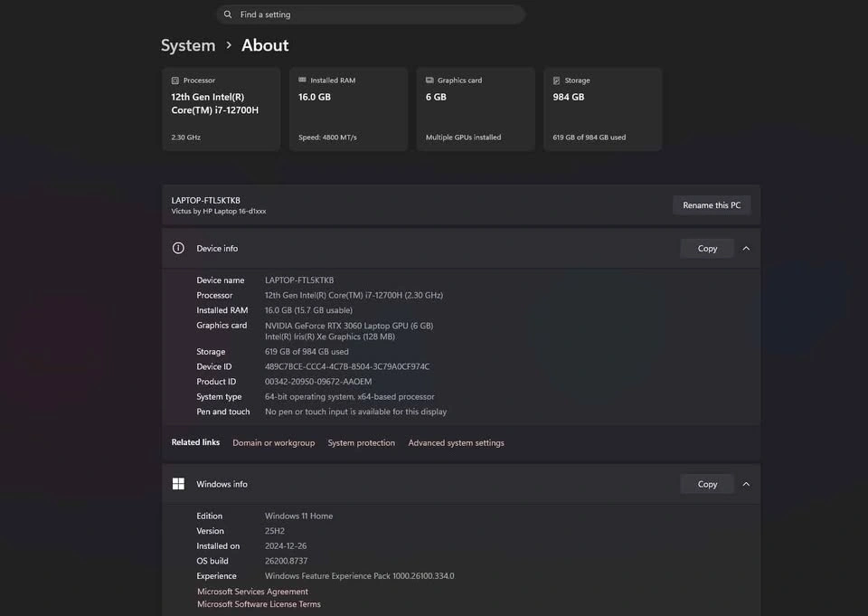The height and width of the screenshot is (616, 868).
Task: Click the Processor value in Device info
Action: click(354, 295)
